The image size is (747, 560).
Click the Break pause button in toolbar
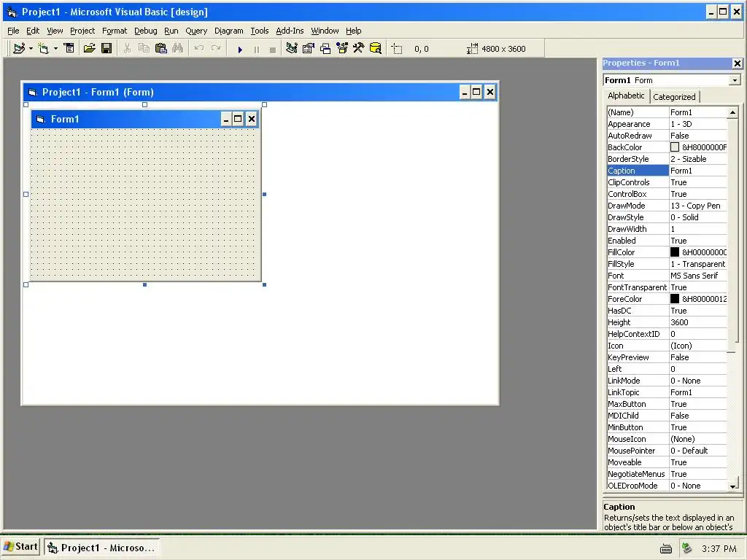[x=256, y=49]
